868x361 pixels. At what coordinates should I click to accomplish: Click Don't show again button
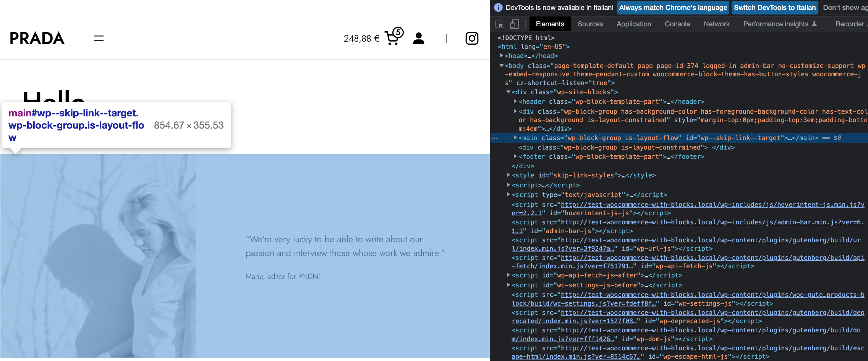(844, 8)
